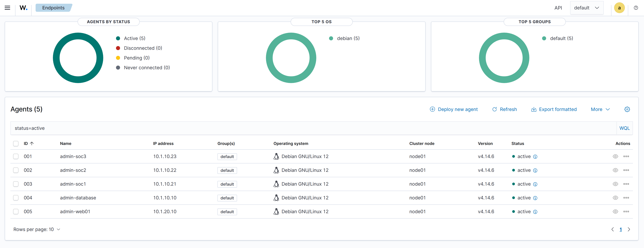Select checkbox for agent 004
The height and width of the screenshot is (248, 644).
coord(16,198)
